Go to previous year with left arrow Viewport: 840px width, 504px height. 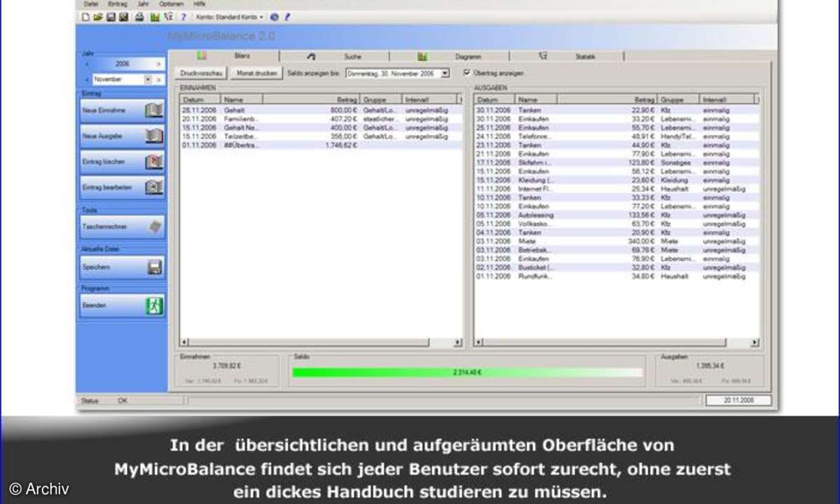[87, 64]
